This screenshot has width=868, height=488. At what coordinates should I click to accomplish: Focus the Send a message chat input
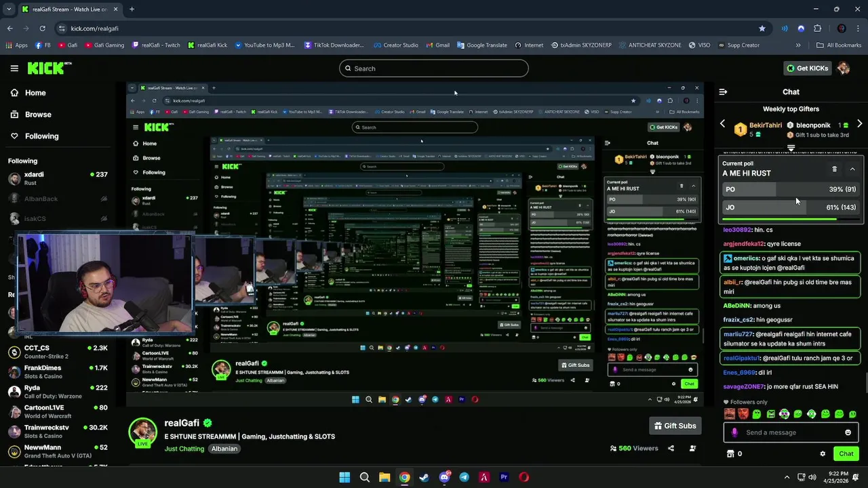(791, 432)
